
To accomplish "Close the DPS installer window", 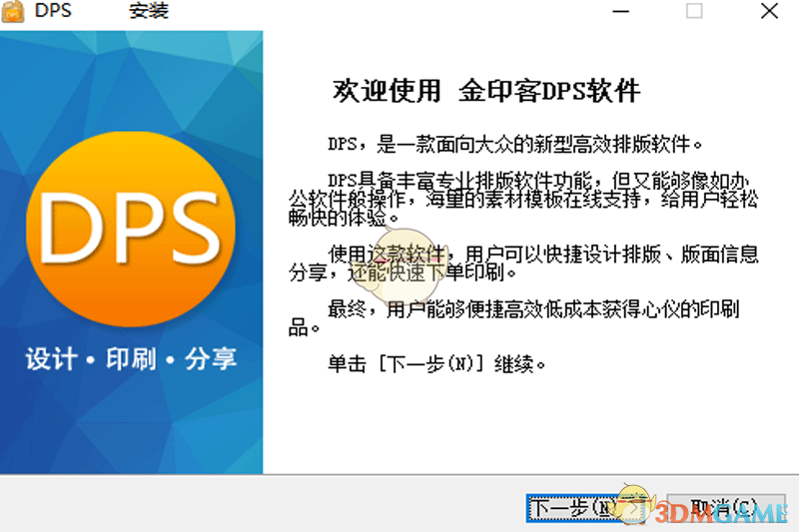I will 769,11.
